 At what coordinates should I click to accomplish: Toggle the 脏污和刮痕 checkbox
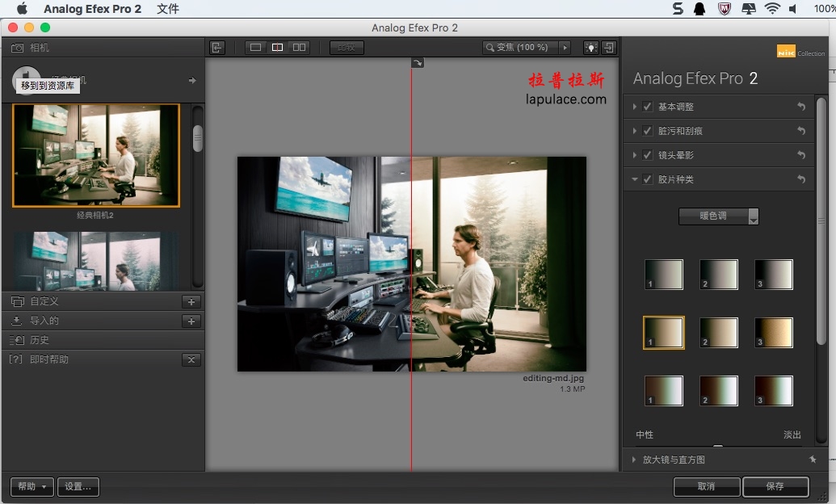647,131
